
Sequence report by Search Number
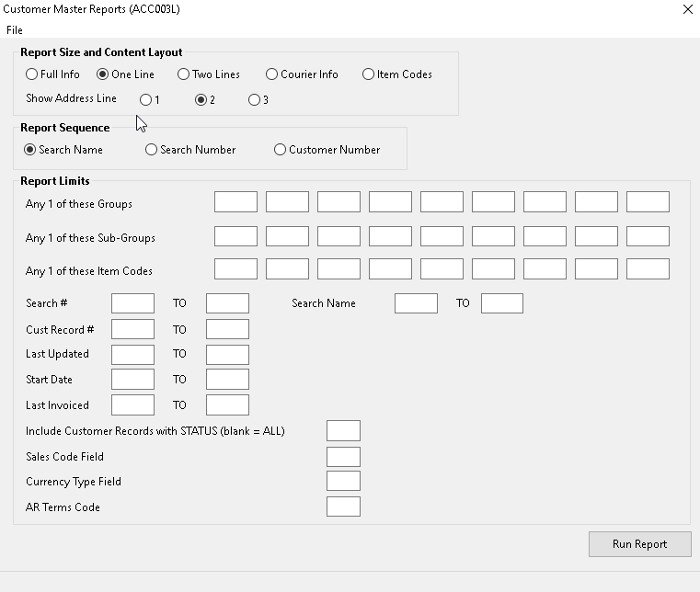pos(190,150)
